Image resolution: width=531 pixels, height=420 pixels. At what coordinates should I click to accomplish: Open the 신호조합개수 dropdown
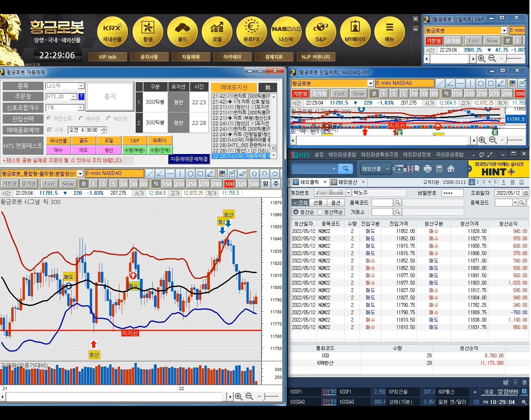[81, 107]
